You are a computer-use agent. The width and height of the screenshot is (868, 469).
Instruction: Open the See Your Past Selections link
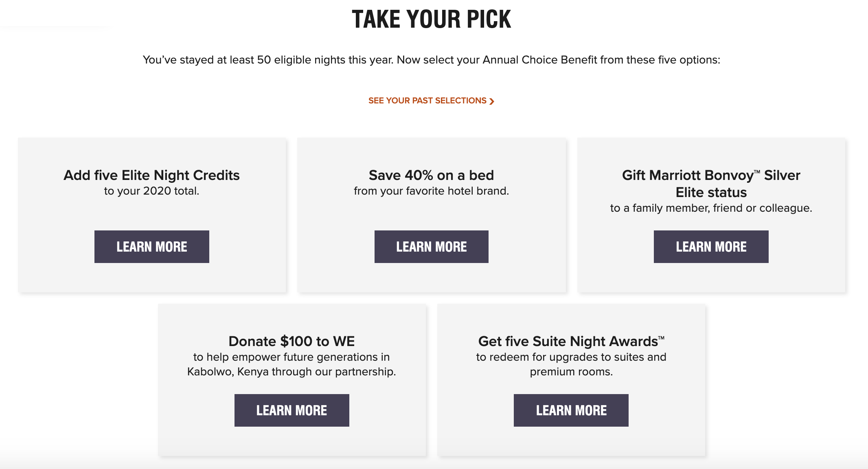tap(427, 101)
